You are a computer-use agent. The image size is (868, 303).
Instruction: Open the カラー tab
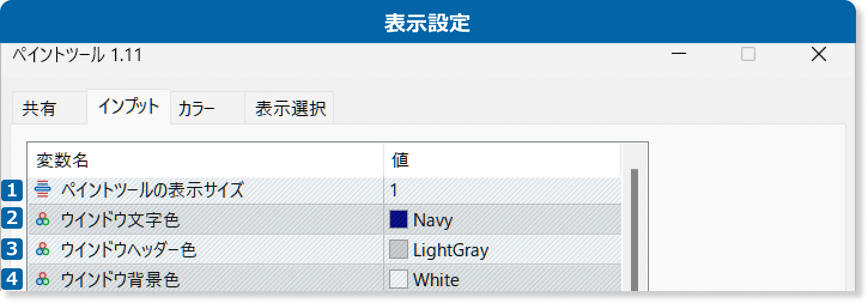pyautogui.click(x=196, y=109)
